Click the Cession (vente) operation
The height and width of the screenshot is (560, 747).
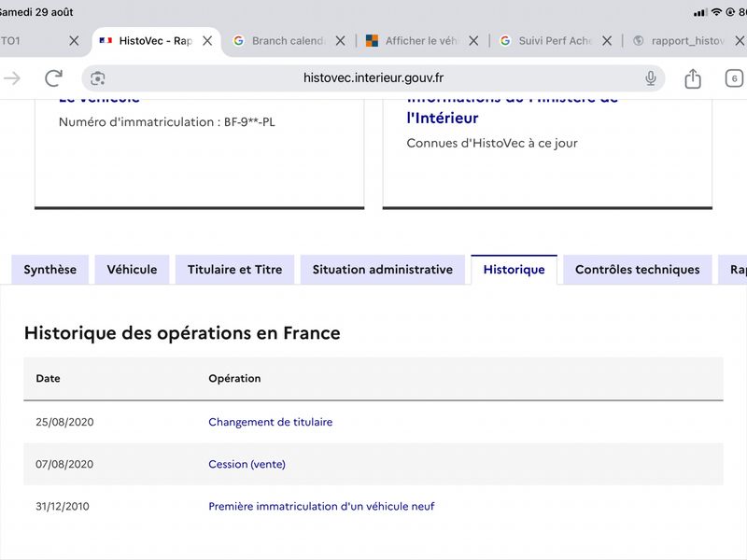(247, 464)
